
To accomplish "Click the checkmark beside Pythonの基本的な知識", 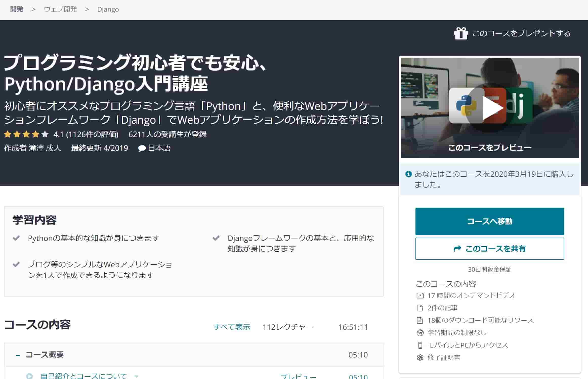I will coord(16,238).
